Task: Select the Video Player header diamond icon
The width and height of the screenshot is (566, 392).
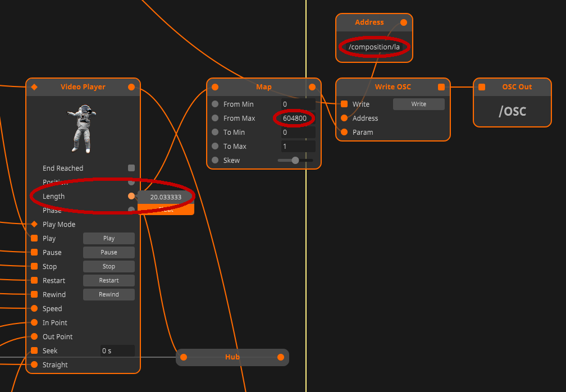Action: click(x=34, y=87)
